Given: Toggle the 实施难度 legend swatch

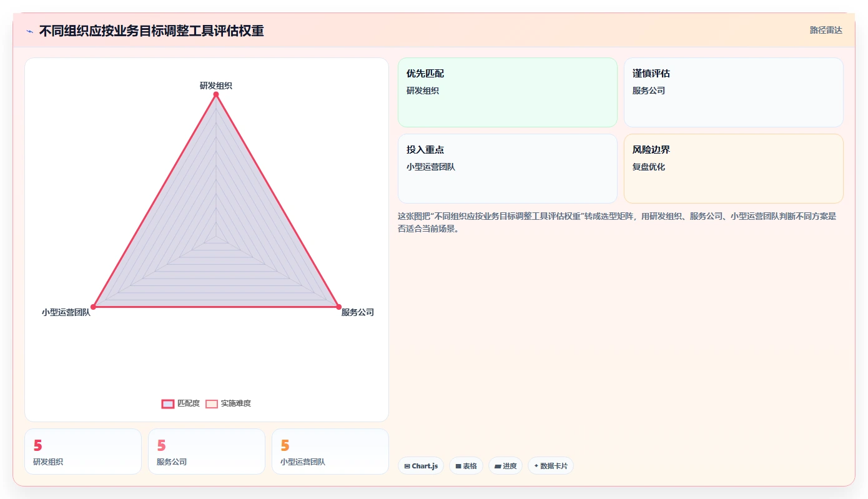Looking at the screenshot, I should 212,404.
